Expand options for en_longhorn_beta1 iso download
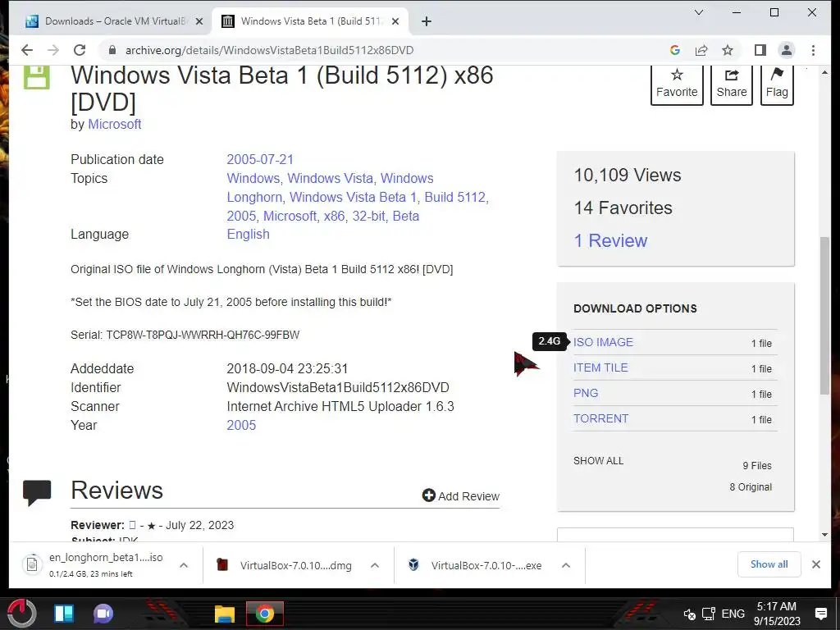Viewport: 840px width, 630px height. pyautogui.click(x=183, y=565)
